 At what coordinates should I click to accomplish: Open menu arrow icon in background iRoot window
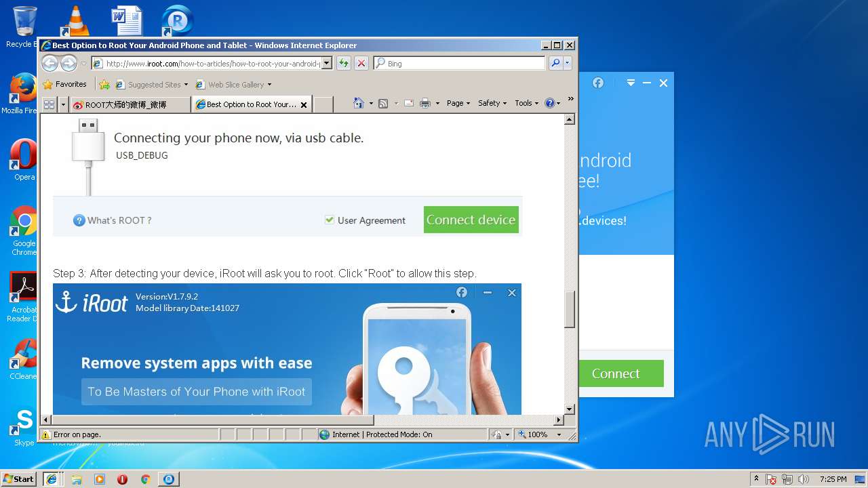click(x=631, y=83)
